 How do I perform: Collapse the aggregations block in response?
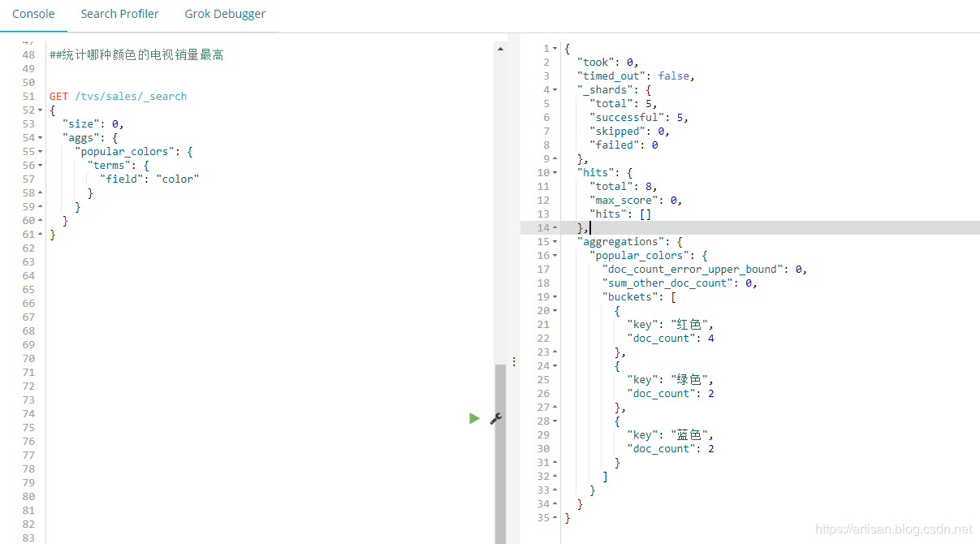pos(555,242)
